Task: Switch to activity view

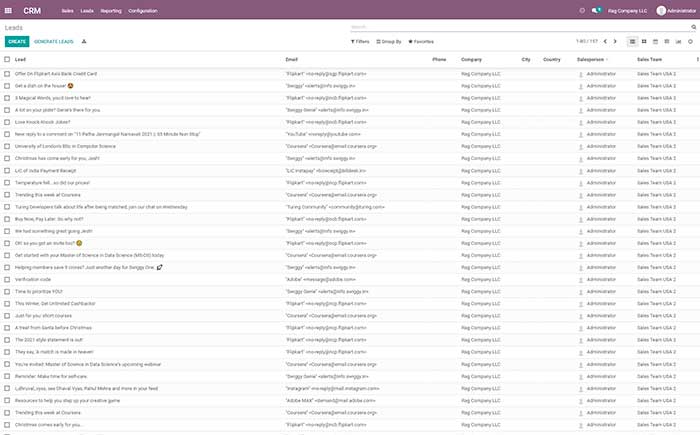Action: coord(690,42)
